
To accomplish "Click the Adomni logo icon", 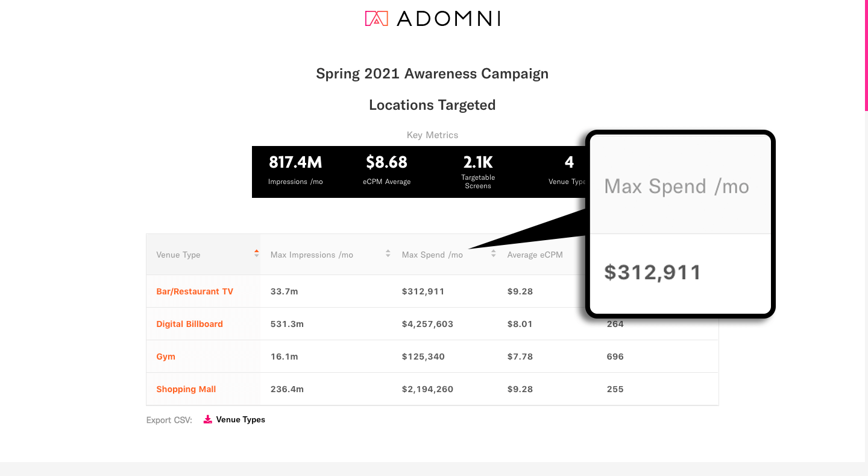I will tap(376, 19).
